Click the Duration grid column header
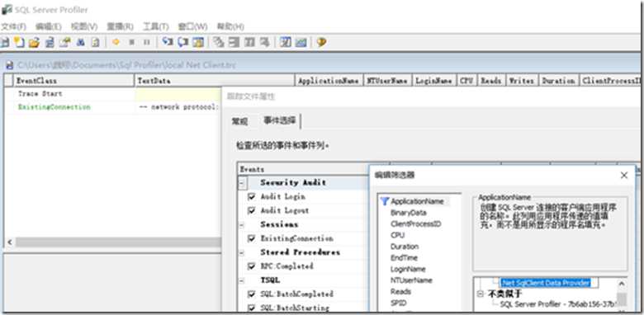644x315 pixels. (x=558, y=81)
